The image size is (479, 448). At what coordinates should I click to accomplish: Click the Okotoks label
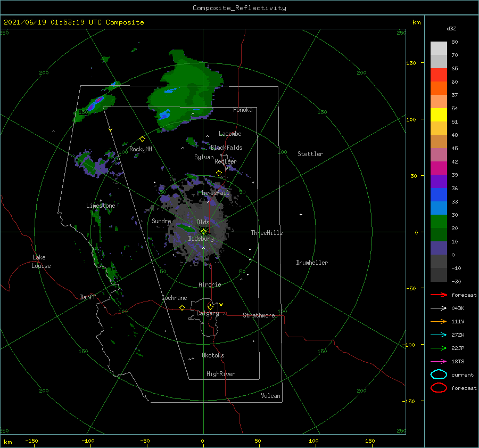click(213, 355)
